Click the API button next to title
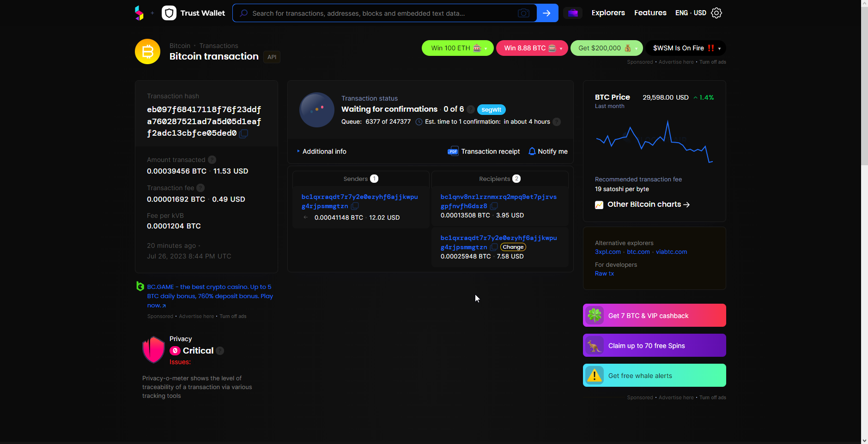The image size is (868, 444). click(272, 57)
